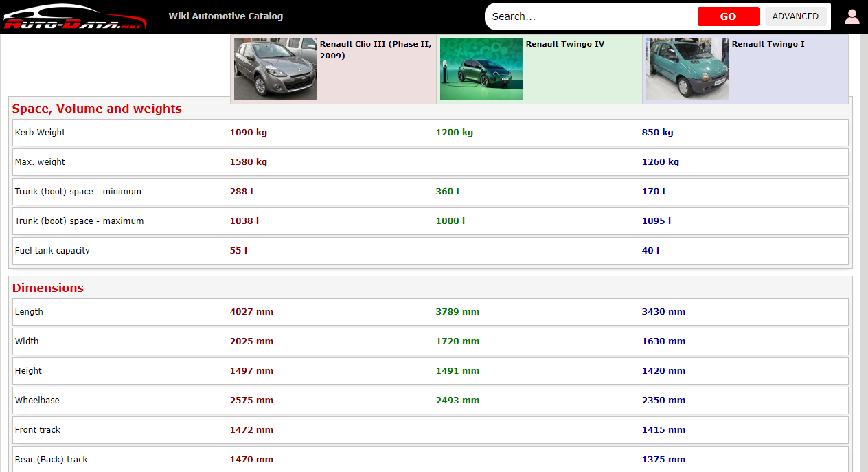Click the Renault Twingo I title link
Screen dimensions: 868x472
(768, 44)
